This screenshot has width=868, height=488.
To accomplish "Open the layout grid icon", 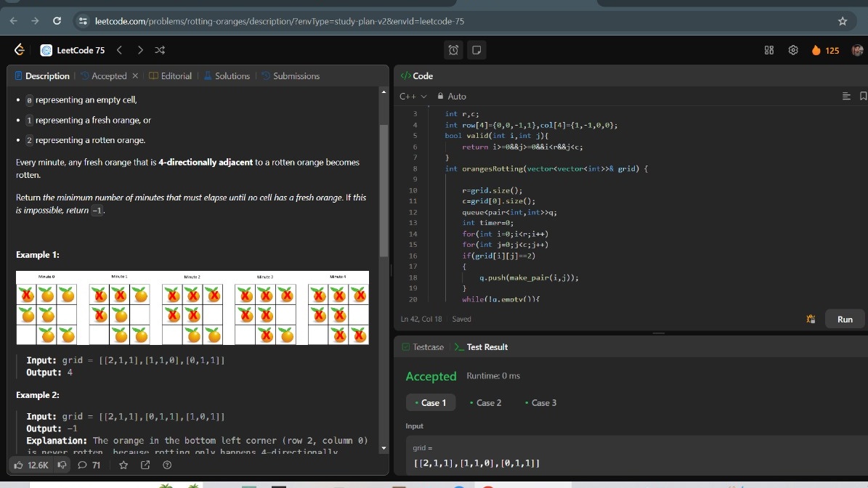I will (769, 50).
